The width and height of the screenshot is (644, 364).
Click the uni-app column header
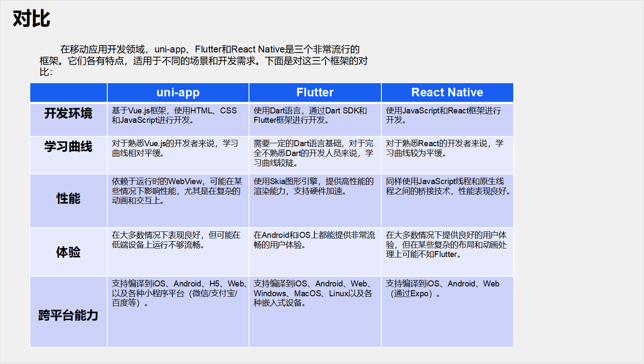point(177,92)
